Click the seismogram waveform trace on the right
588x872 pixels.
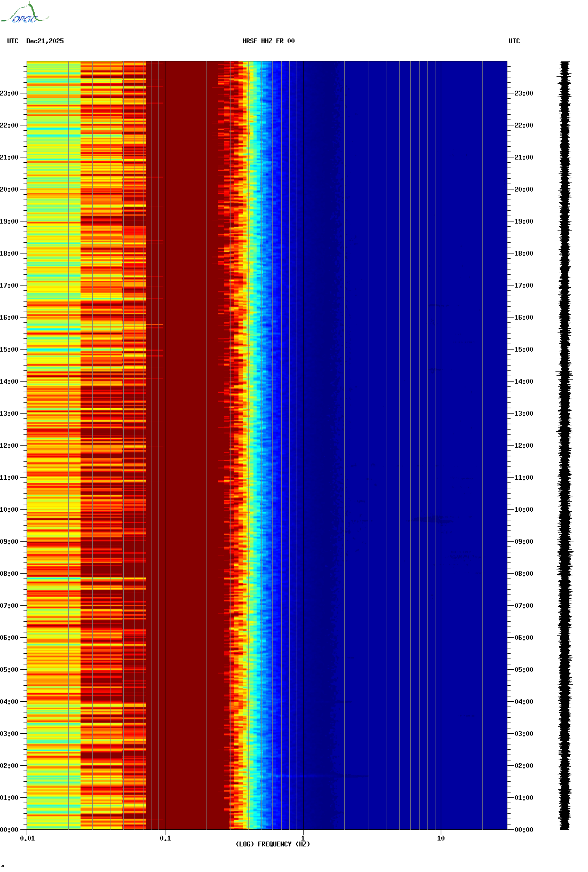[565, 446]
